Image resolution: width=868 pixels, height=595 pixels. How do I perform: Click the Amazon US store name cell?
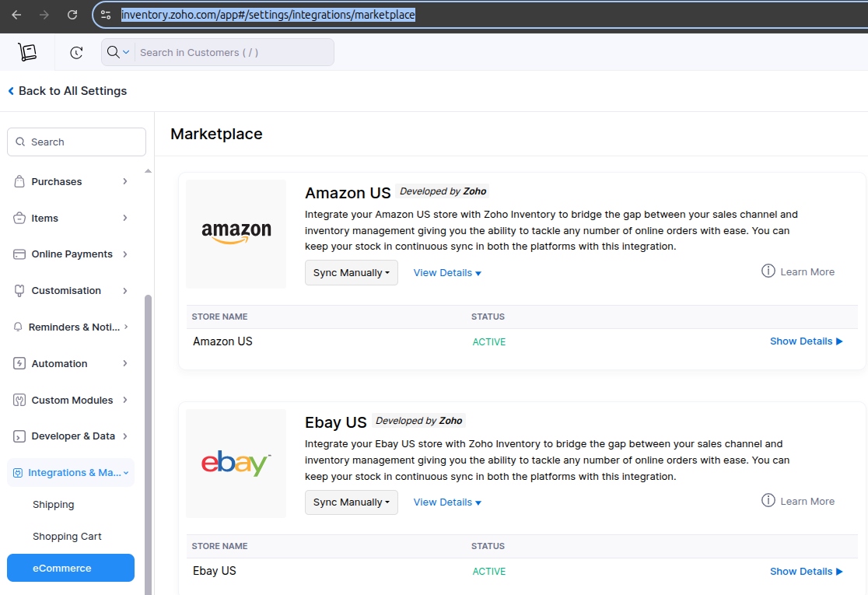(x=222, y=341)
